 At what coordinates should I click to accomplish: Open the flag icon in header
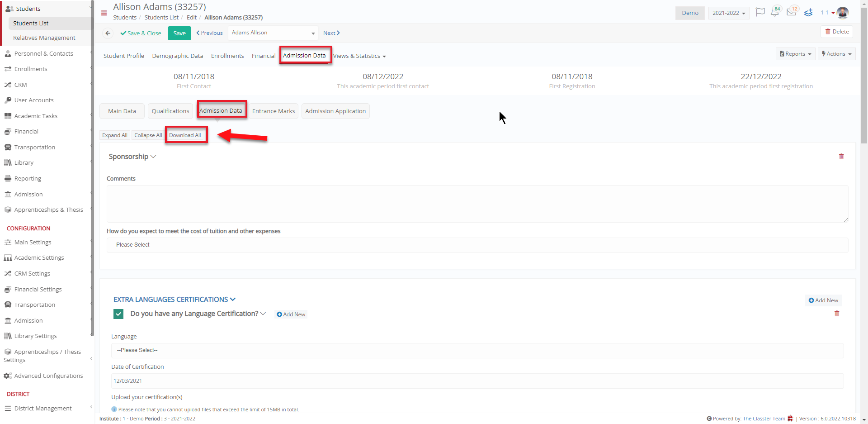click(x=760, y=12)
